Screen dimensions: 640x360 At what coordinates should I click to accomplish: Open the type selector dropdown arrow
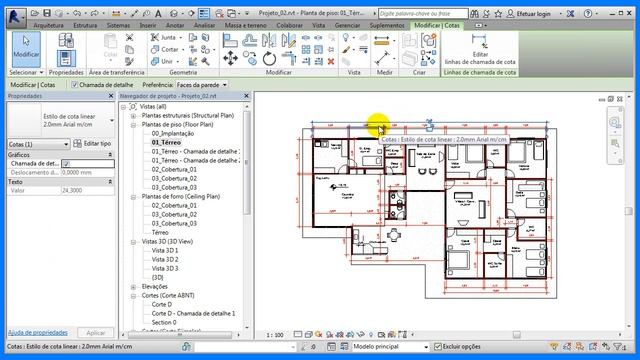click(111, 120)
